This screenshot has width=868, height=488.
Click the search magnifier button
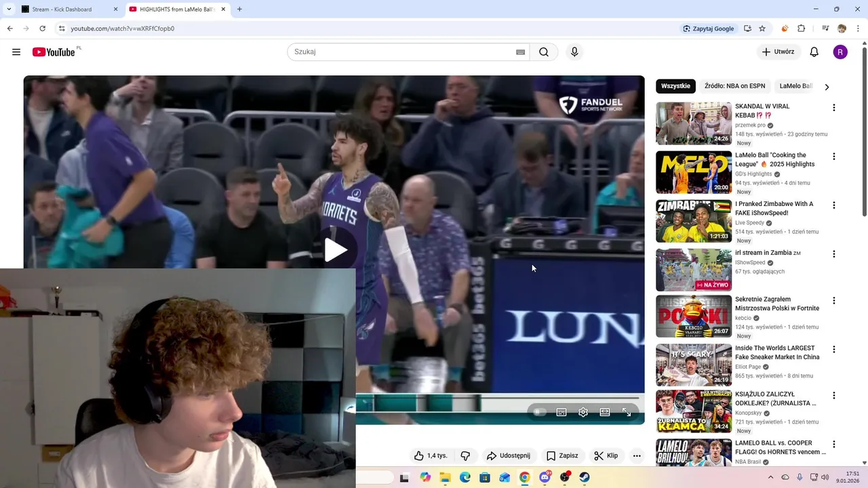544,52
